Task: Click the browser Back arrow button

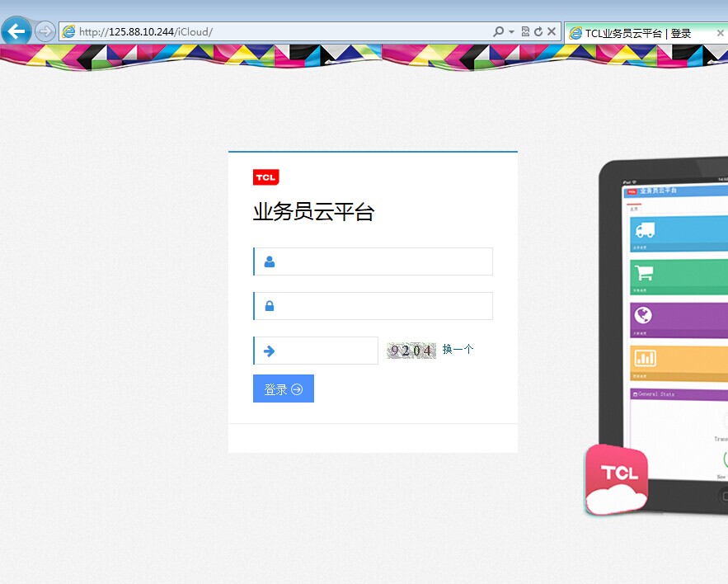Action: coord(16,31)
